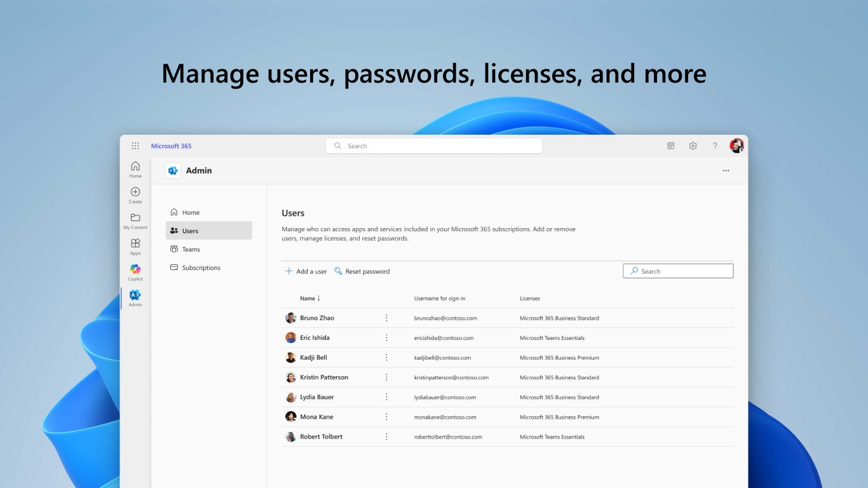The image size is (868, 488).
Task: Select Users in the Admin navigation
Action: [x=209, y=231]
